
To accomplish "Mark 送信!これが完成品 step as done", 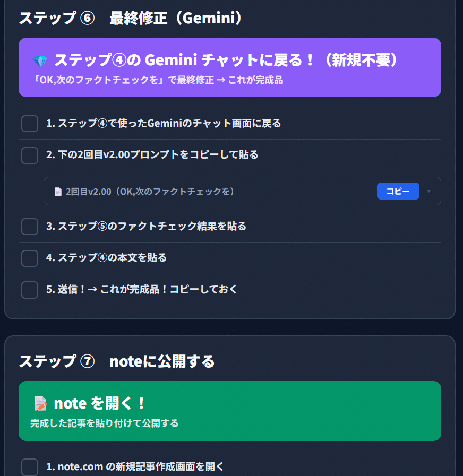I will tap(30, 290).
